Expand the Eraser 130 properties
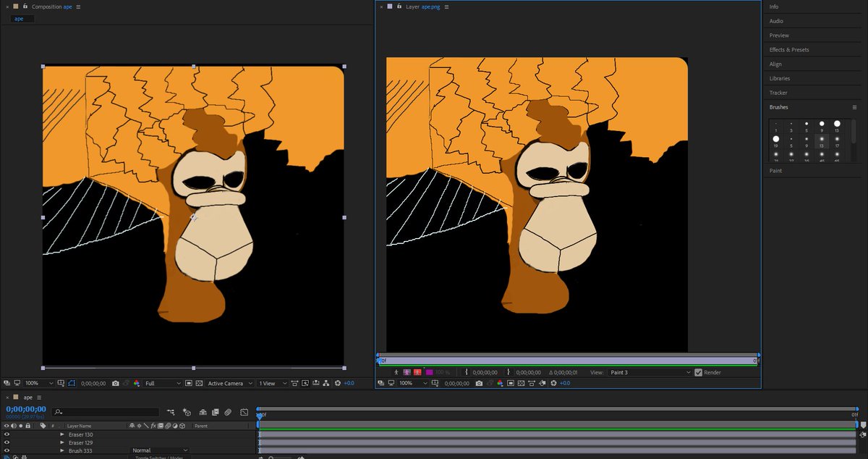 click(x=62, y=434)
